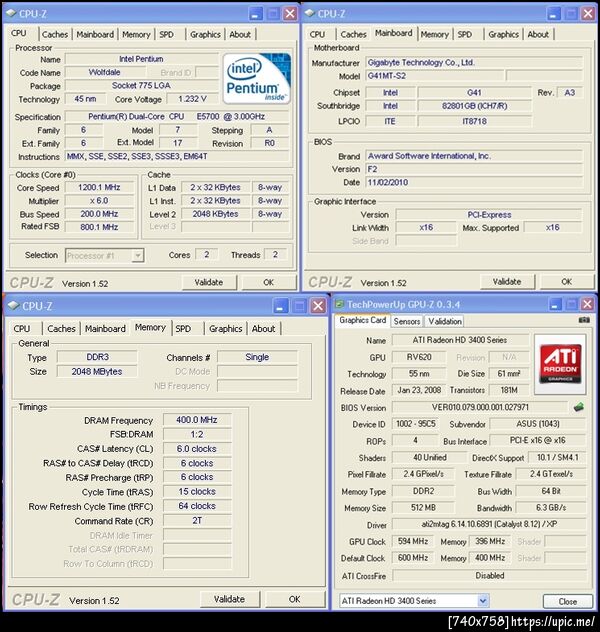Click OK in the CPU window
The image size is (600, 632).
click(x=268, y=282)
